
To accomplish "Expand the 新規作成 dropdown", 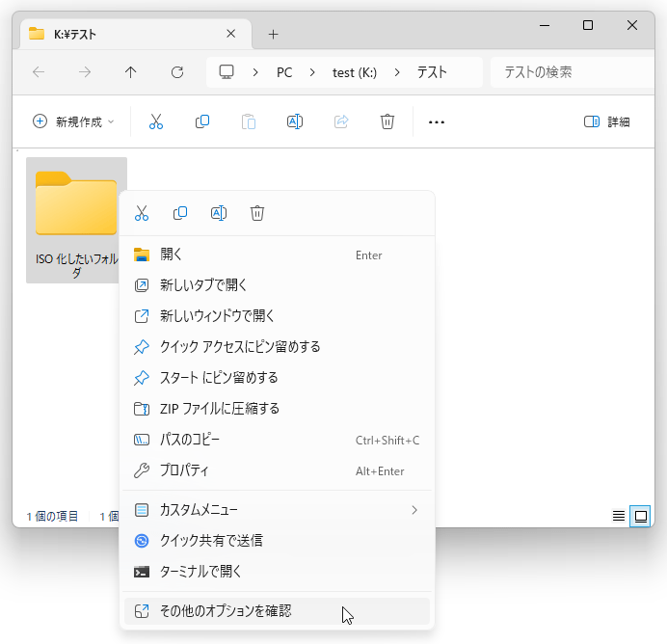I will point(73,121).
